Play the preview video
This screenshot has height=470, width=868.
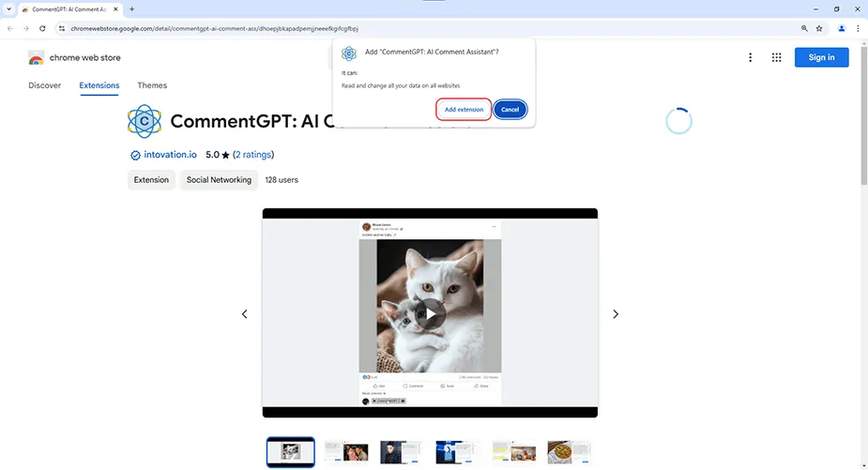430,313
